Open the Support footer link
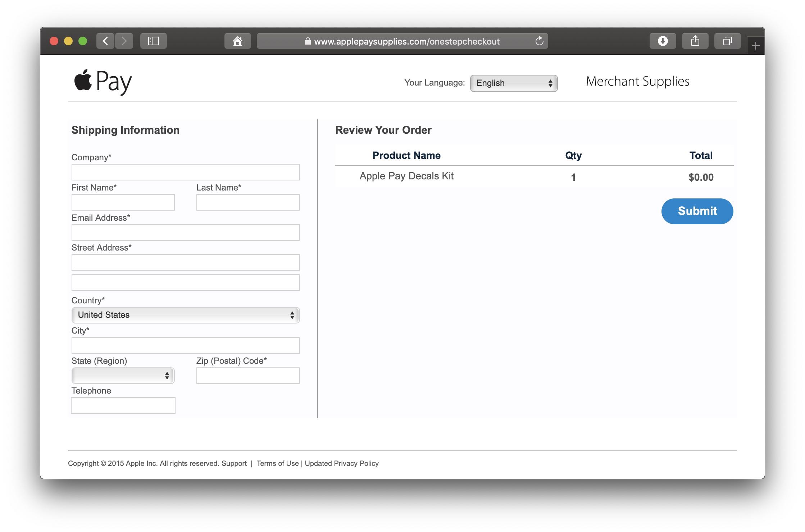 [234, 463]
